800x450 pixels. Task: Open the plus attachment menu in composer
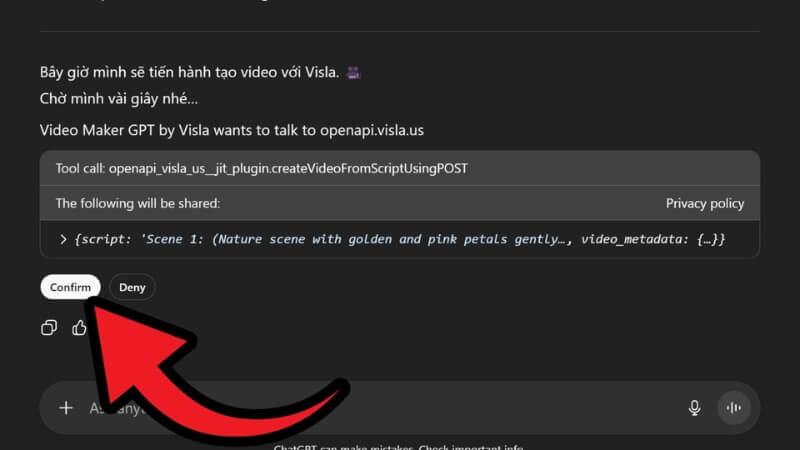(66, 407)
